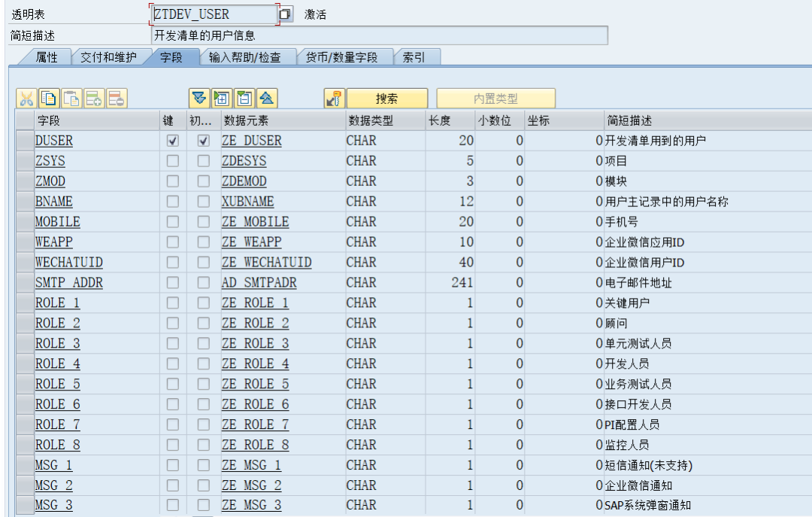Click the Collapse all fields arrow icon
Image resolution: width=812 pixels, height=517 pixels.
coord(267,98)
